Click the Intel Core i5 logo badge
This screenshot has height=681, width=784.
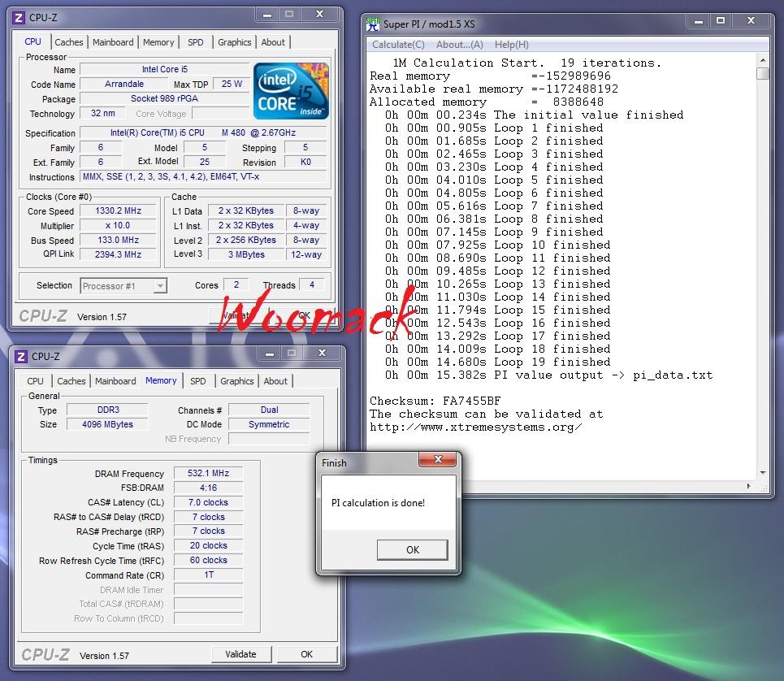(x=291, y=91)
